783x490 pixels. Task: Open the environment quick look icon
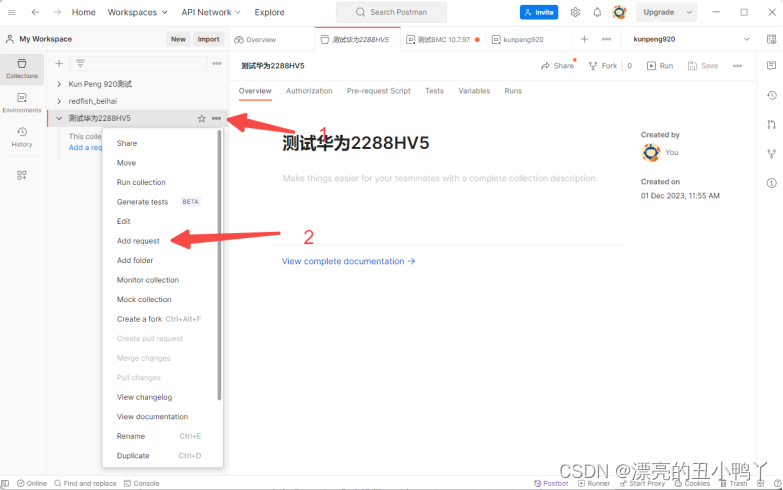pos(772,39)
